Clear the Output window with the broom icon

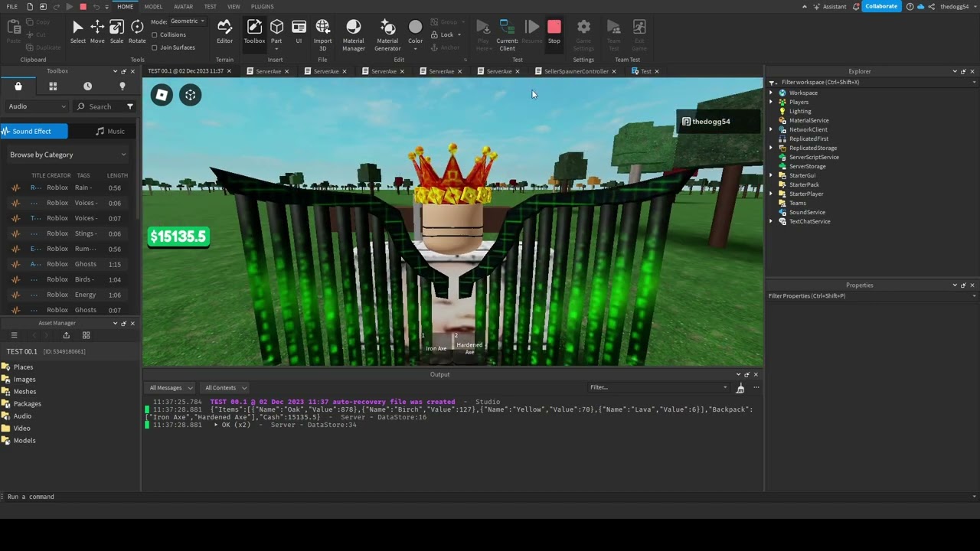(740, 388)
